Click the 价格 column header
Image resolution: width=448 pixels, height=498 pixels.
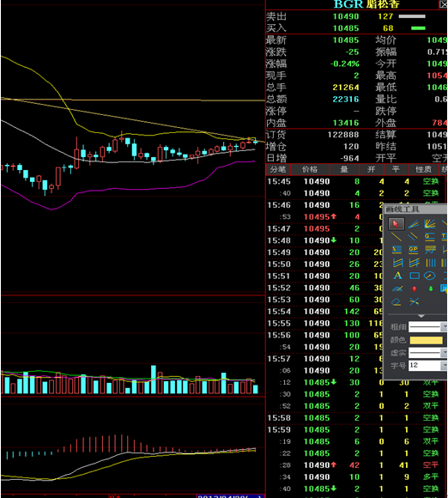tap(310, 170)
